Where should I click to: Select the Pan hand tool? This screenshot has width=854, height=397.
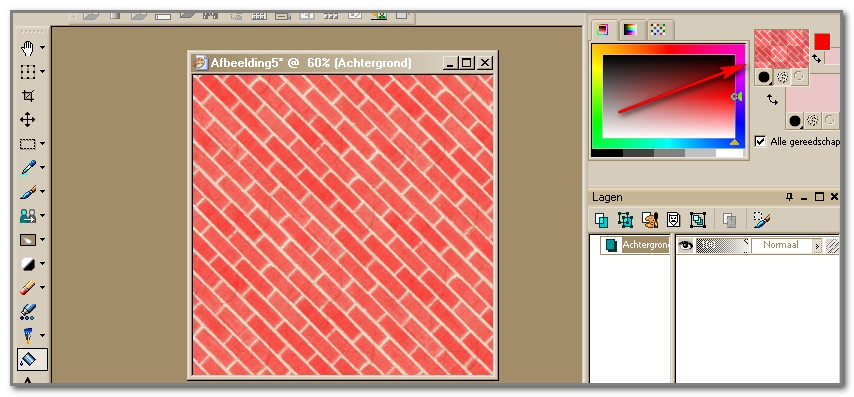coord(28,48)
